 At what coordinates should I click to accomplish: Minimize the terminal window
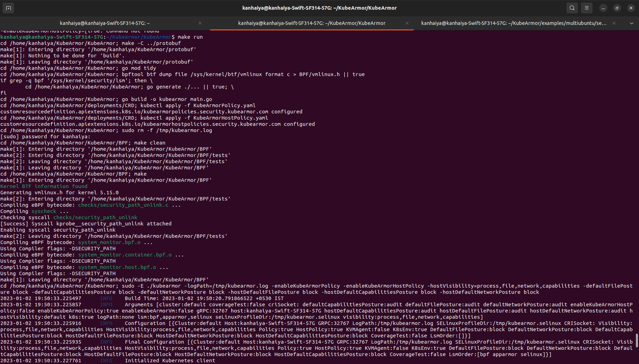pyautogui.click(x=603, y=8)
